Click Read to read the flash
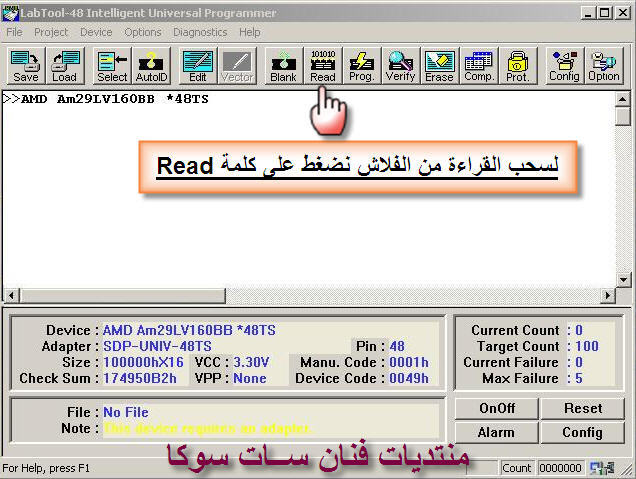This screenshot has width=636, height=479. 323,66
